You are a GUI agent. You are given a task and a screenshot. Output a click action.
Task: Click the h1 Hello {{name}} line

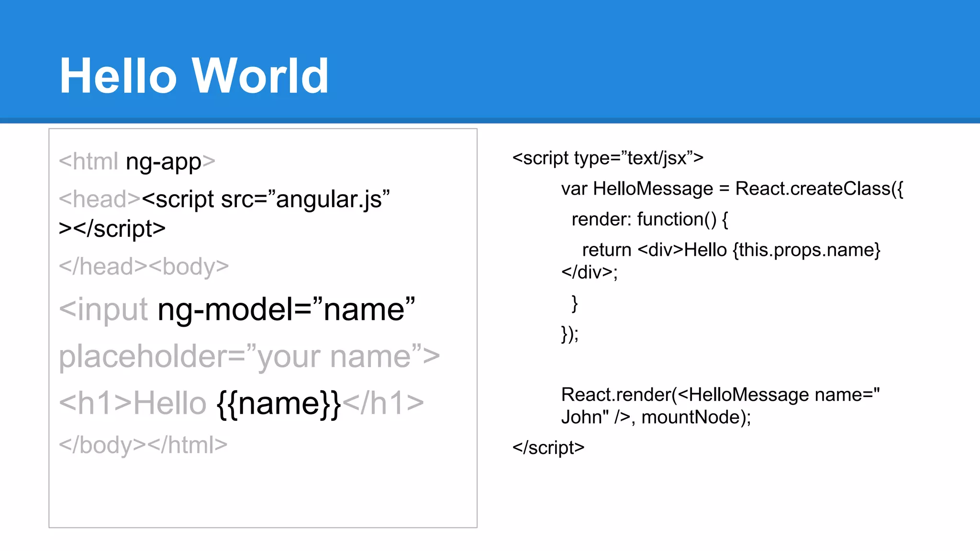[x=241, y=403]
